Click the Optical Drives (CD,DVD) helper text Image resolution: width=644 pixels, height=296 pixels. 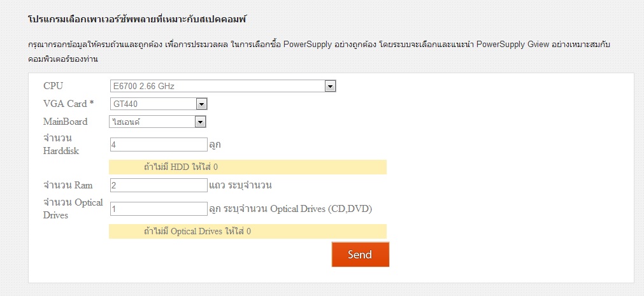tap(290, 209)
